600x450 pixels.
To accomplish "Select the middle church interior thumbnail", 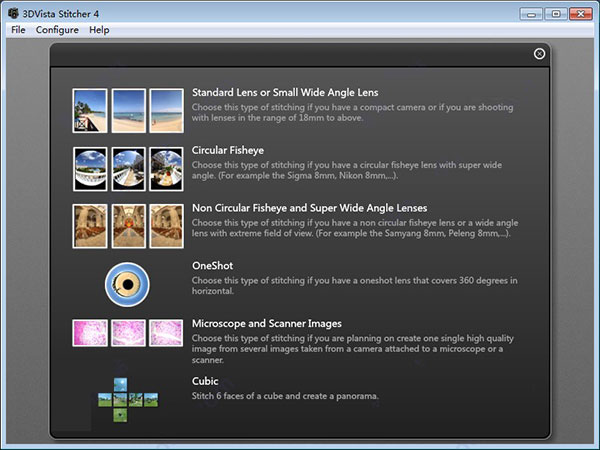I will [x=129, y=226].
